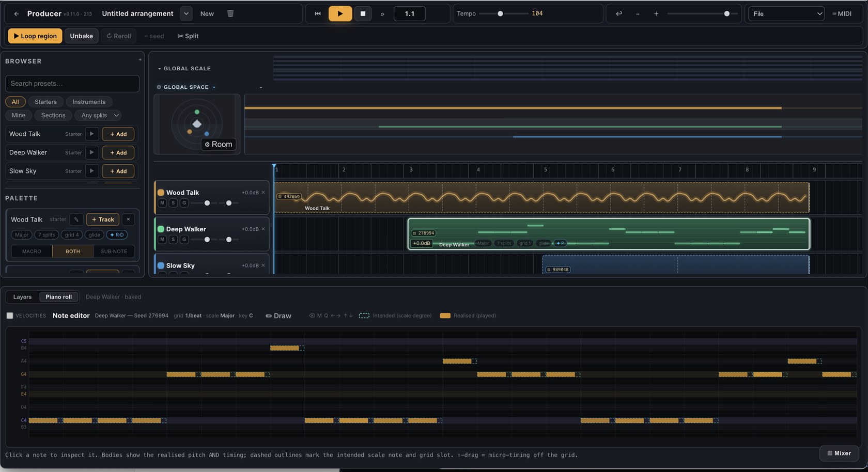
Task: Edit the Wood Talk palette entry with pencil
Action: 76,219
